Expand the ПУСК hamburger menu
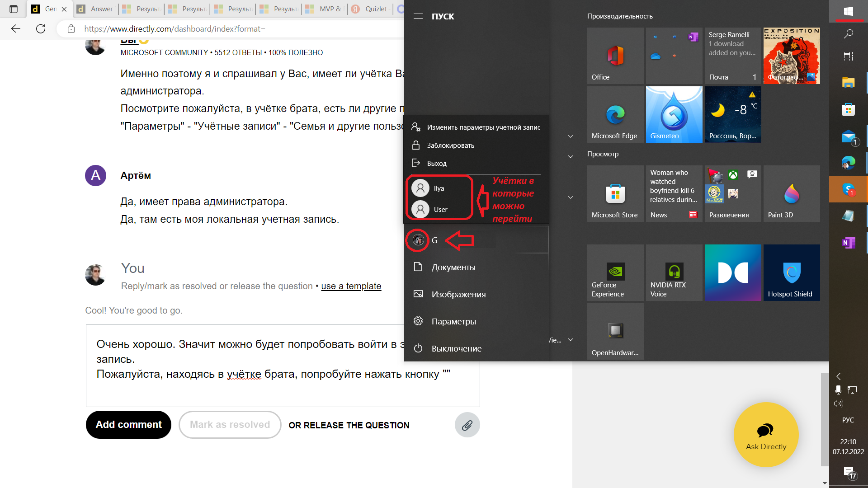The width and height of the screenshot is (868, 488). (418, 16)
